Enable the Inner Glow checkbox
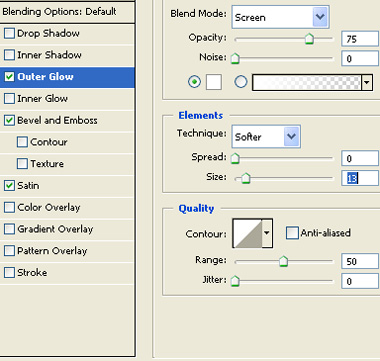The height and width of the screenshot is (361, 380). tap(9, 99)
